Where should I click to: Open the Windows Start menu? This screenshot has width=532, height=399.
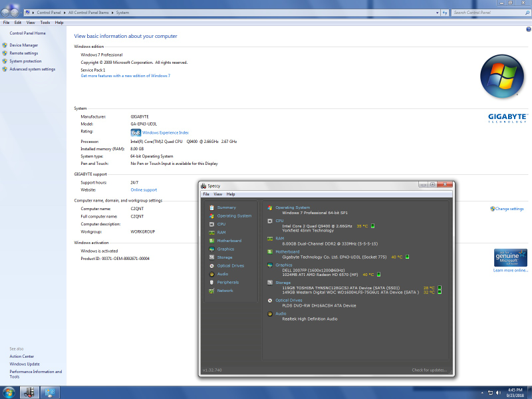coord(9,392)
